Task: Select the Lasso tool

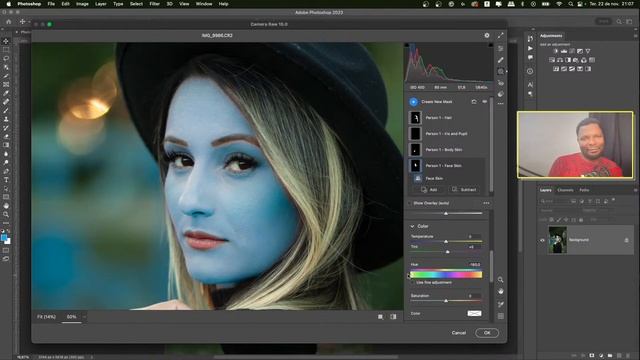Action: point(6,58)
